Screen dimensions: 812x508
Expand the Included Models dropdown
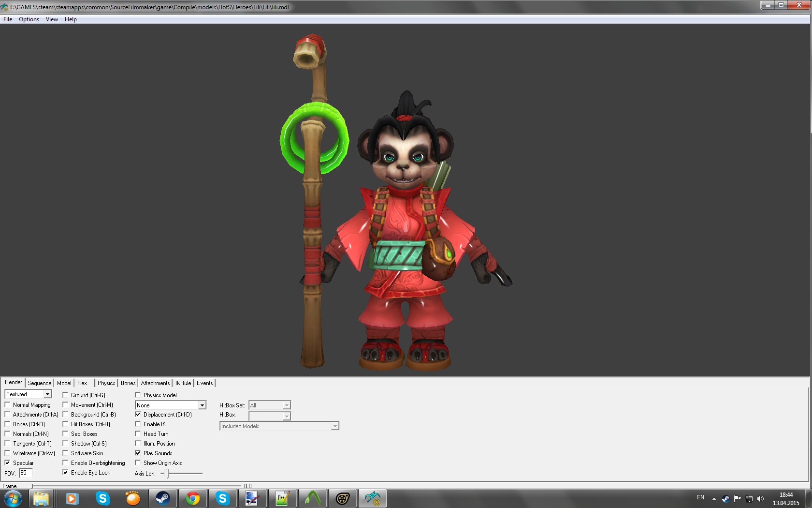pos(334,426)
